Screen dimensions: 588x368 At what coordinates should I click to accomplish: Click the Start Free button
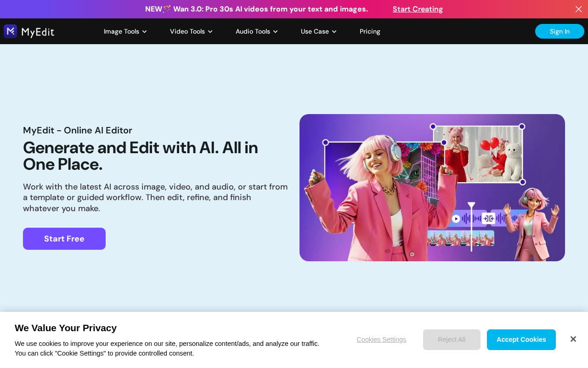(x=64, y=239)
